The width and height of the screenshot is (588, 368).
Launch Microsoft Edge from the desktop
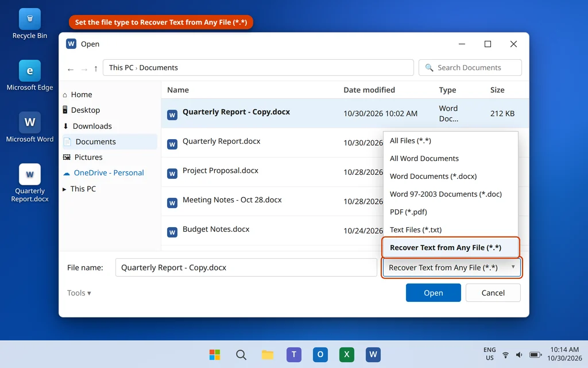point(30,75)
